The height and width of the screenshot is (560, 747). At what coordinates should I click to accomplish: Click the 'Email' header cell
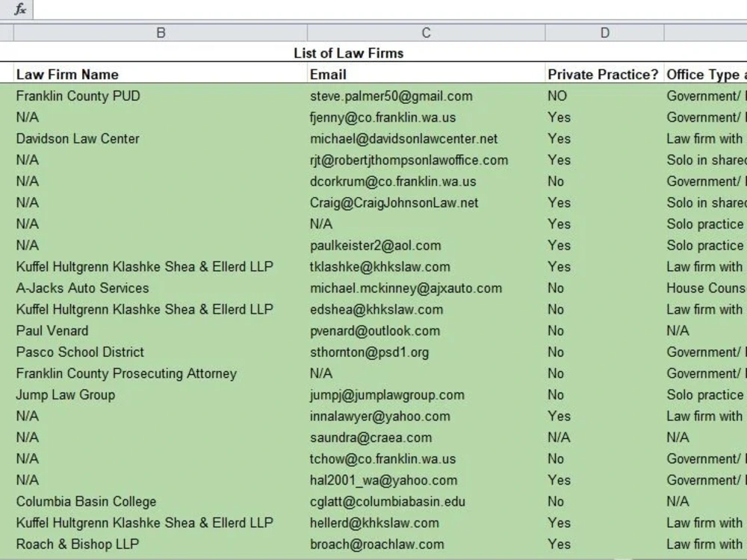(x=426, y=74)
